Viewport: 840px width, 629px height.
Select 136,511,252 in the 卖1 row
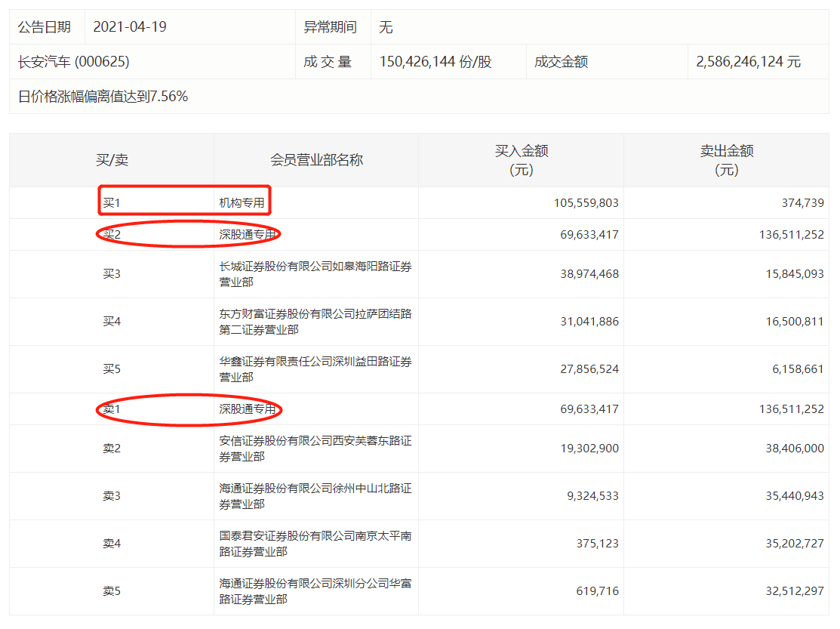pos(791,409)
